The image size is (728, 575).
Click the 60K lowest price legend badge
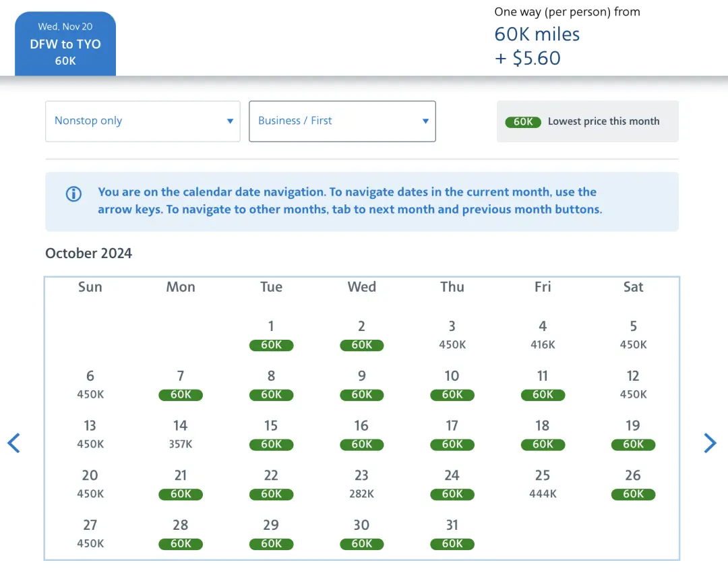pos(523,122)
